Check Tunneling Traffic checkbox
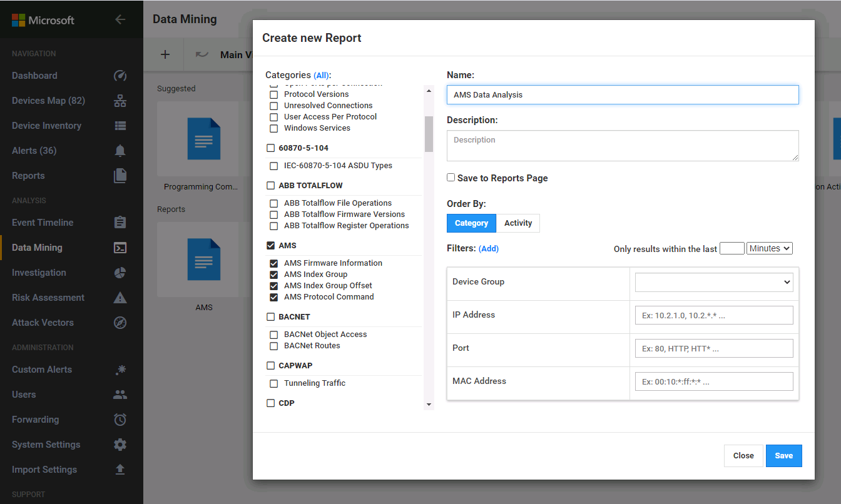The width and height of the screenshot is (841, 504). point(273,383)
